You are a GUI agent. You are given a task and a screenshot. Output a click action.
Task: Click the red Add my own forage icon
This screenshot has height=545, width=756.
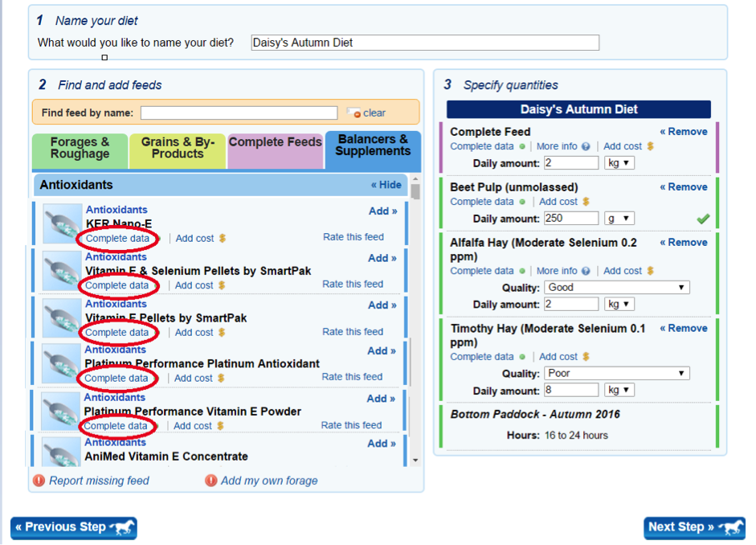[210, 481]
